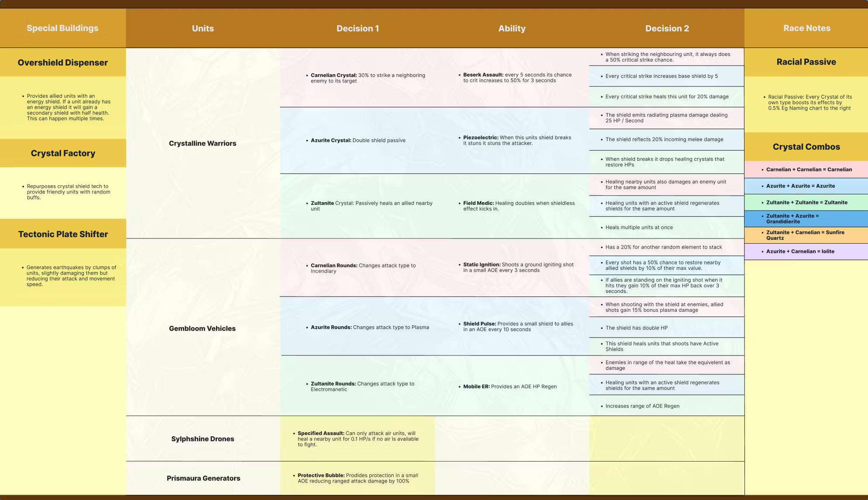Click the Overshield Dispenser title
Viewport: 868px width, 500px height.
pyautogui.click(x=63, y=62)
